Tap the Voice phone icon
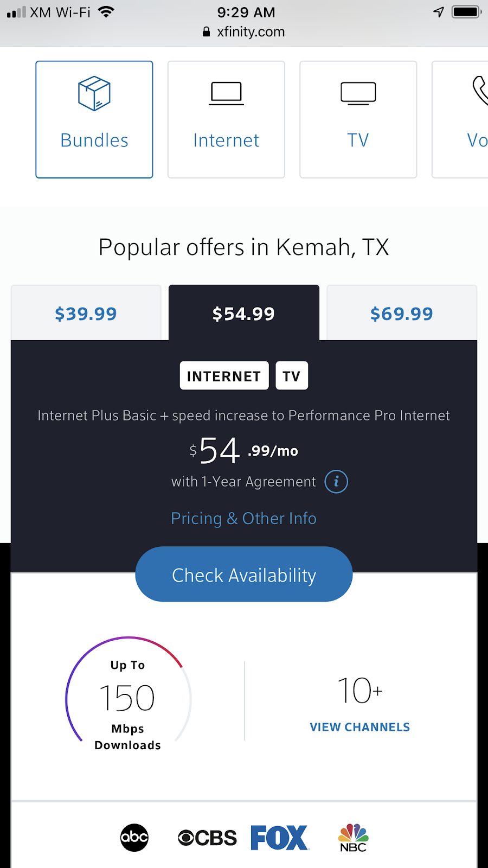 click(x=479, y=91)
